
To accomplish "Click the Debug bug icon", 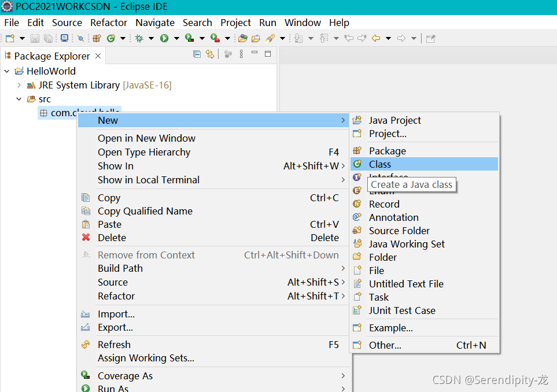I will pyautogui.click(x=139, y=38).
